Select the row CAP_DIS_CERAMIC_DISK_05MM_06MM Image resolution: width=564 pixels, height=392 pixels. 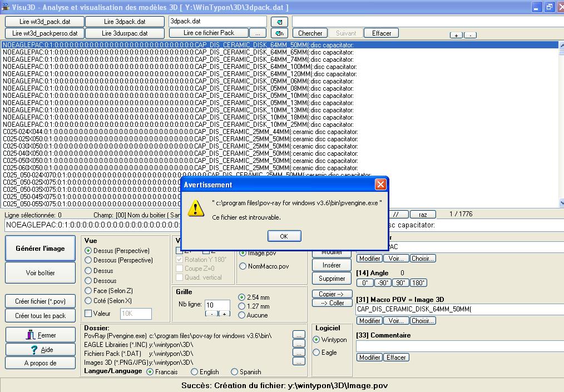[x=280, y=81]
